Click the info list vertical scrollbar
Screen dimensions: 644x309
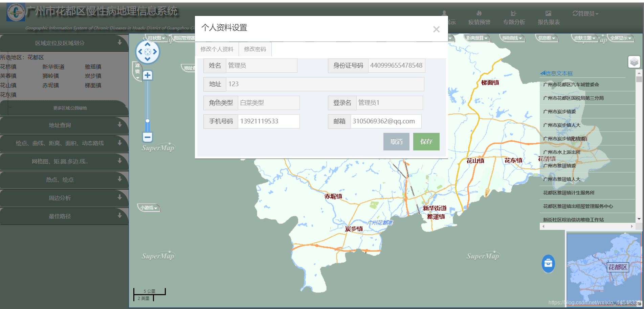point(639,146)
